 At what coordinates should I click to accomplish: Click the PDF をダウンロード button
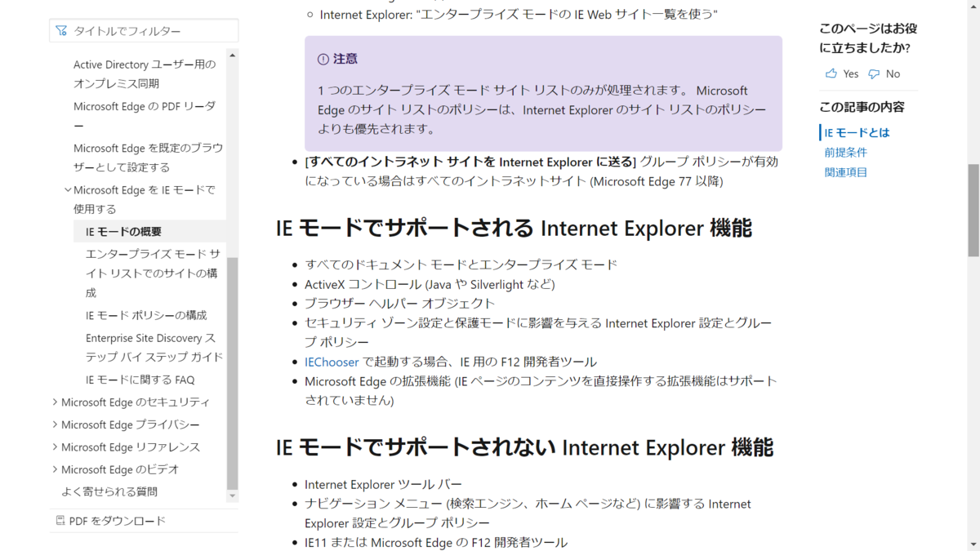pos(110,521)
